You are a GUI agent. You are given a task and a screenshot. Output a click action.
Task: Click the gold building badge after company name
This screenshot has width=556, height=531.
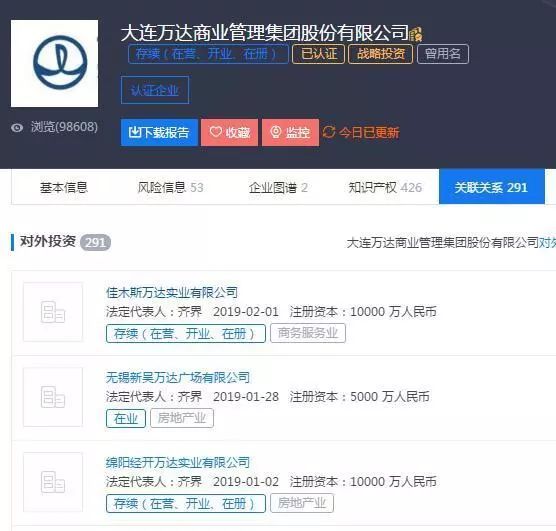click(416, 34)
